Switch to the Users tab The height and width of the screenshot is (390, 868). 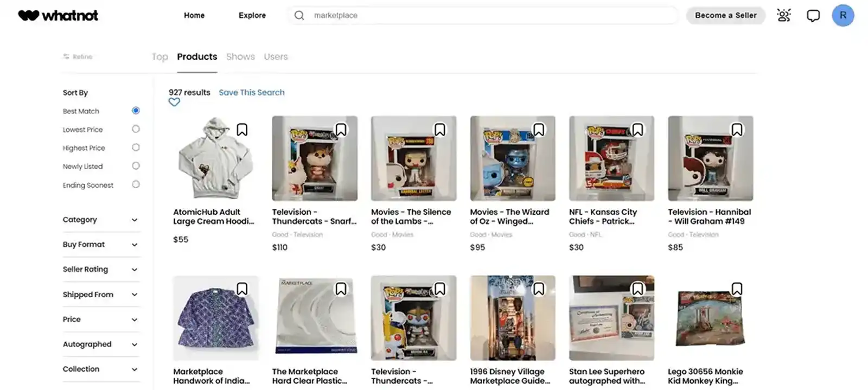[276, 56]
